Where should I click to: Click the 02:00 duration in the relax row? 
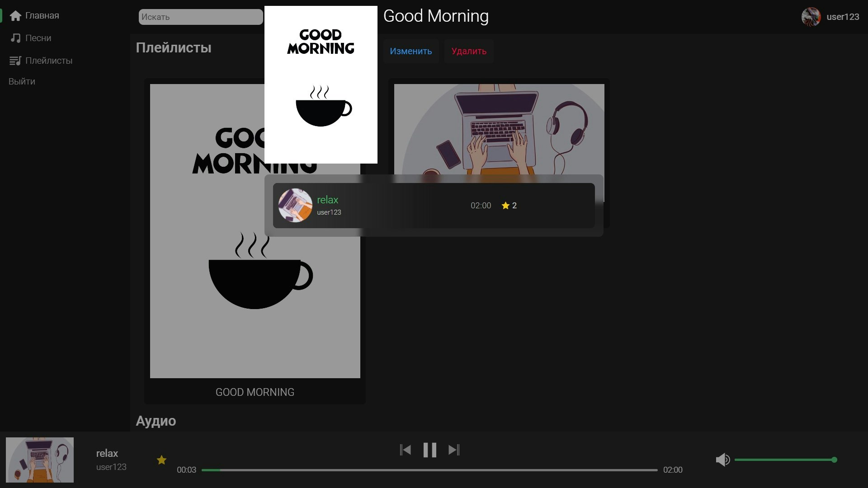click(x=481, y=206)
